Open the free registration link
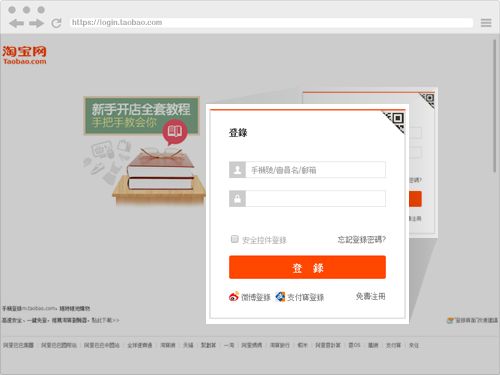 370,296
